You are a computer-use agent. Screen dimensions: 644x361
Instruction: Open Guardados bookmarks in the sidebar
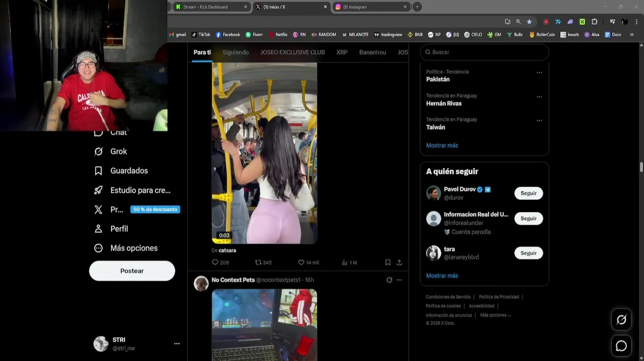point(121,171)
